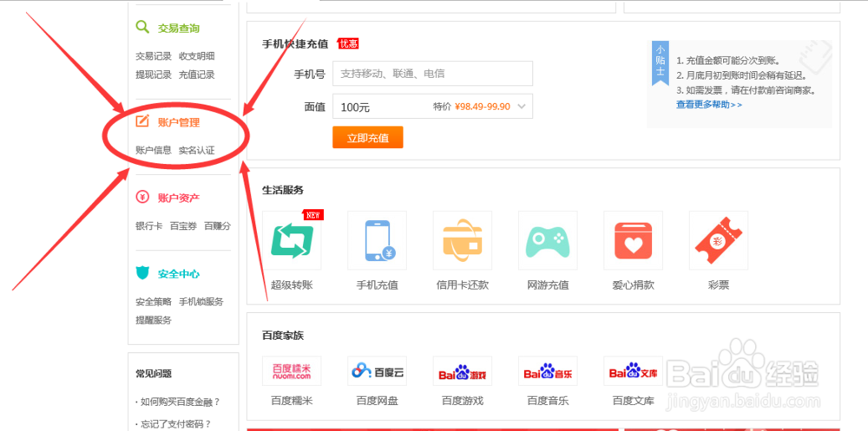Click the Baidu 文库 logo
Image resolution: width=868 pixels, height=431 pixels.
click(x=634, y=370)
